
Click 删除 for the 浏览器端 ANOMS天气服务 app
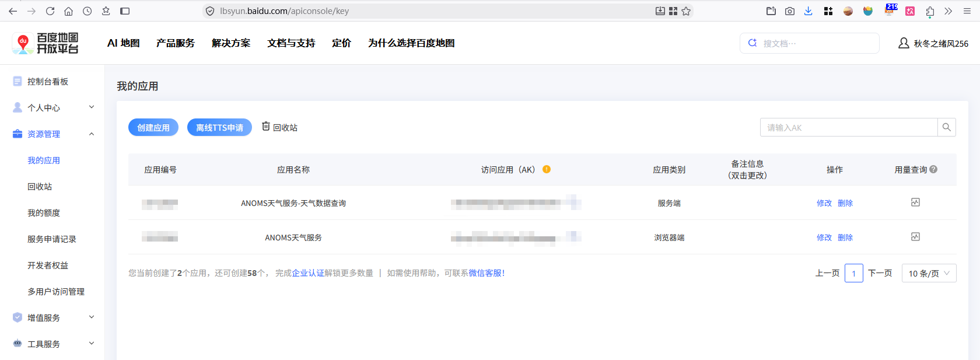845,237
